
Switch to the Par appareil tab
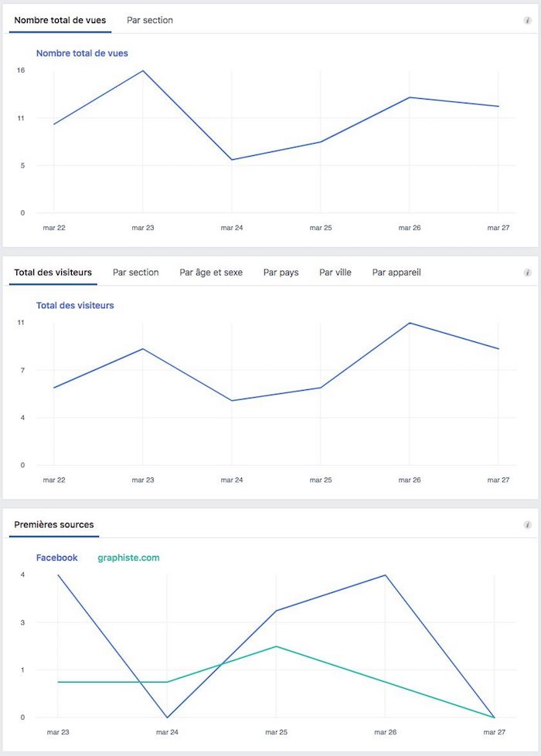(x=396, y=273)
